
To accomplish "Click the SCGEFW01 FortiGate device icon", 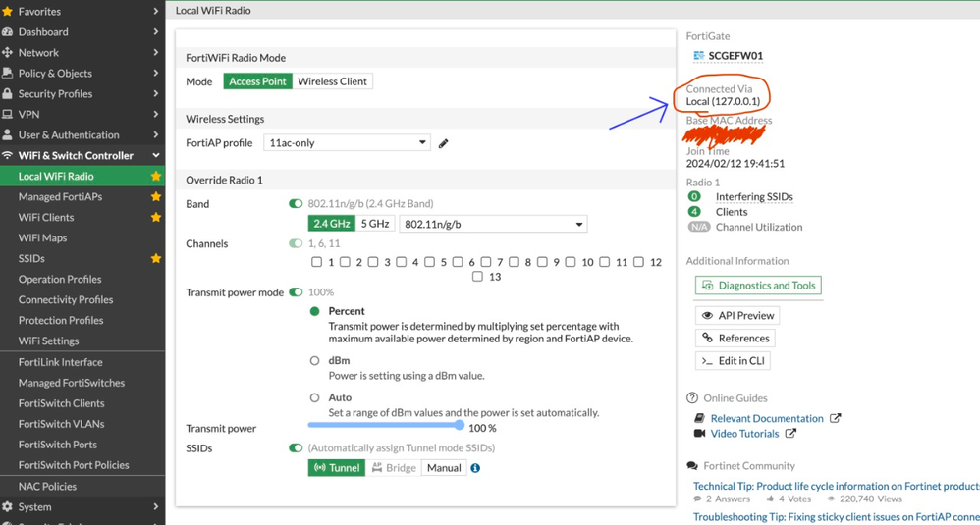I will tap(699, 56).
